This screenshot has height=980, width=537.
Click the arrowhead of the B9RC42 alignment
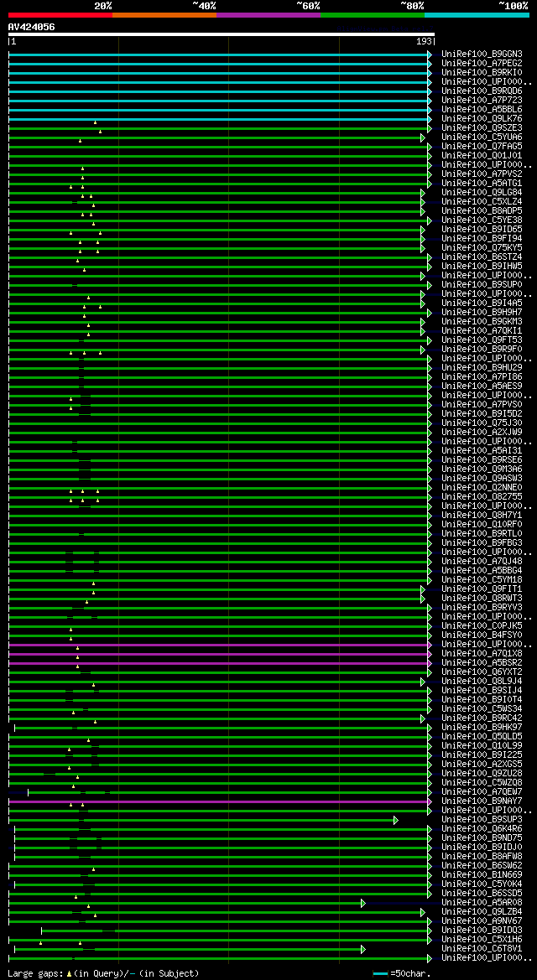tap(423, 718)
